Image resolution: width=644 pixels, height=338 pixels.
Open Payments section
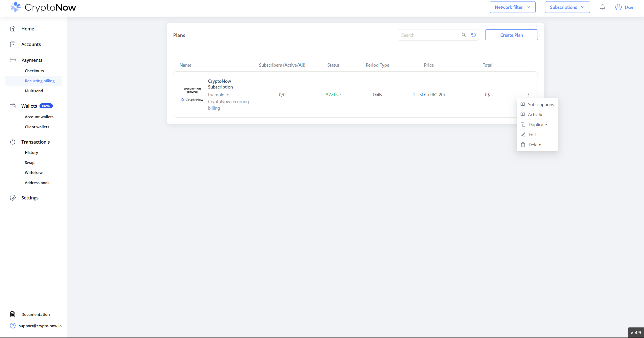[x=32, y=60]
